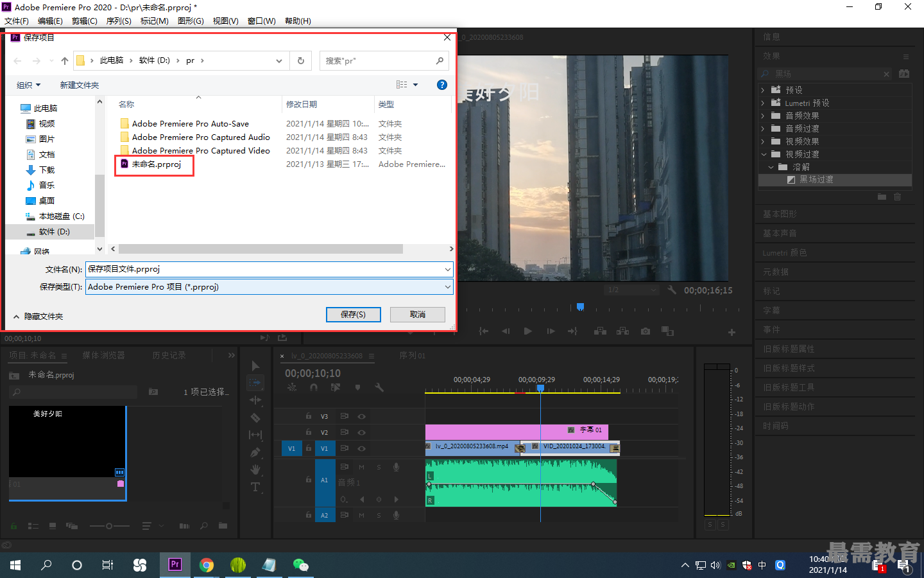Open the address bar path dropdown
The height and width of the screenshot is (578, 924).
click(279, 61)
